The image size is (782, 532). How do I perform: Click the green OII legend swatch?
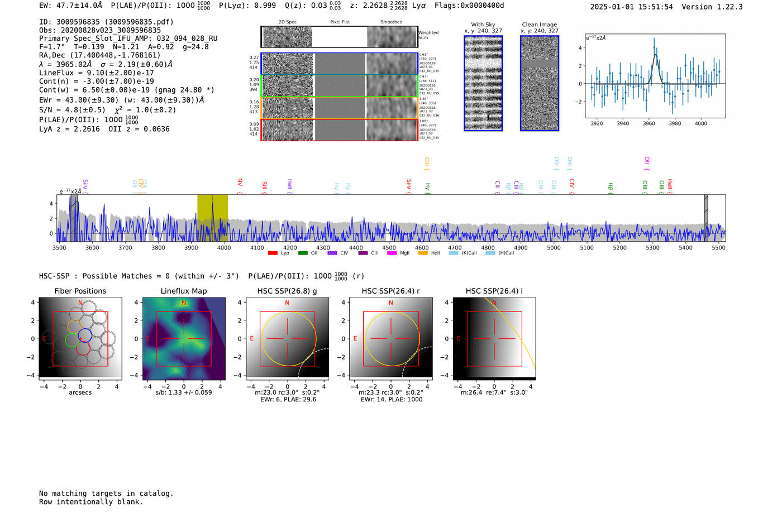pyautogui.click(x=303, y=253)
